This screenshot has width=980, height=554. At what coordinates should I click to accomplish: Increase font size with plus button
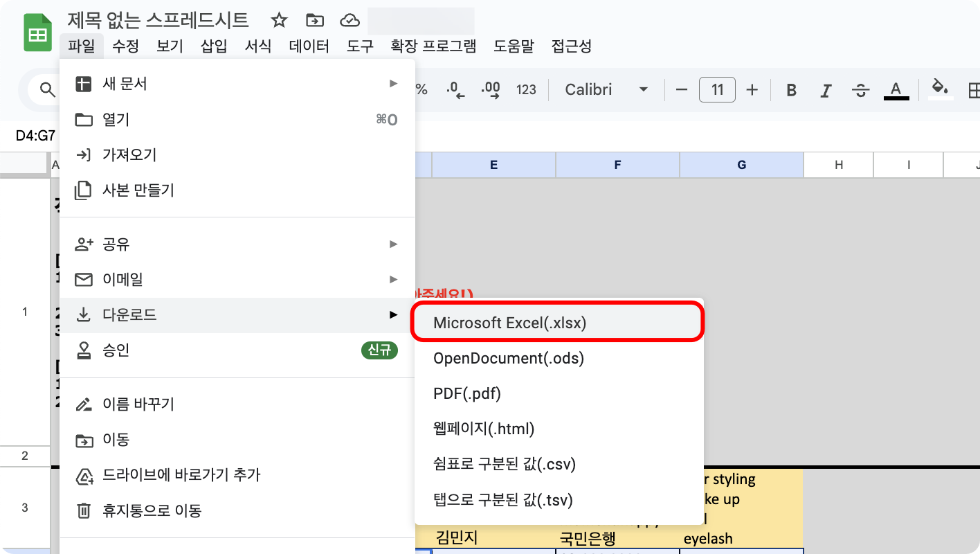coord(752,90)
